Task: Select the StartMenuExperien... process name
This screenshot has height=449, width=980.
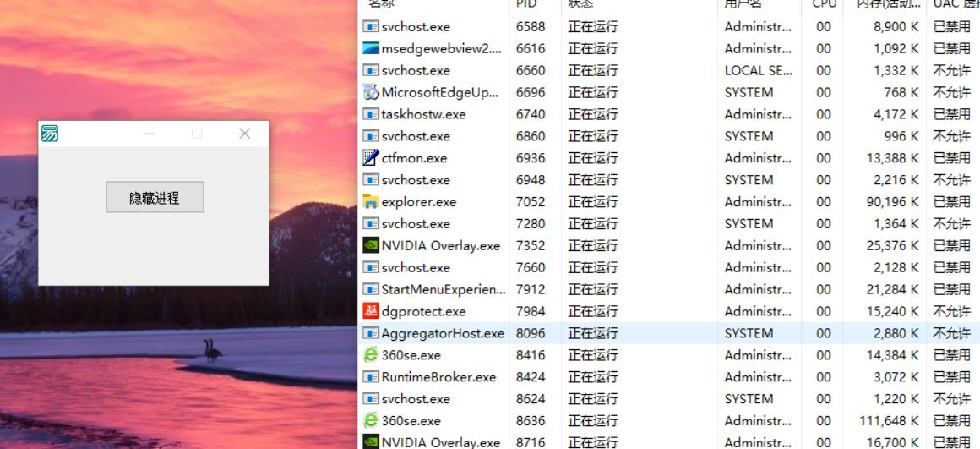Action: 444,289
